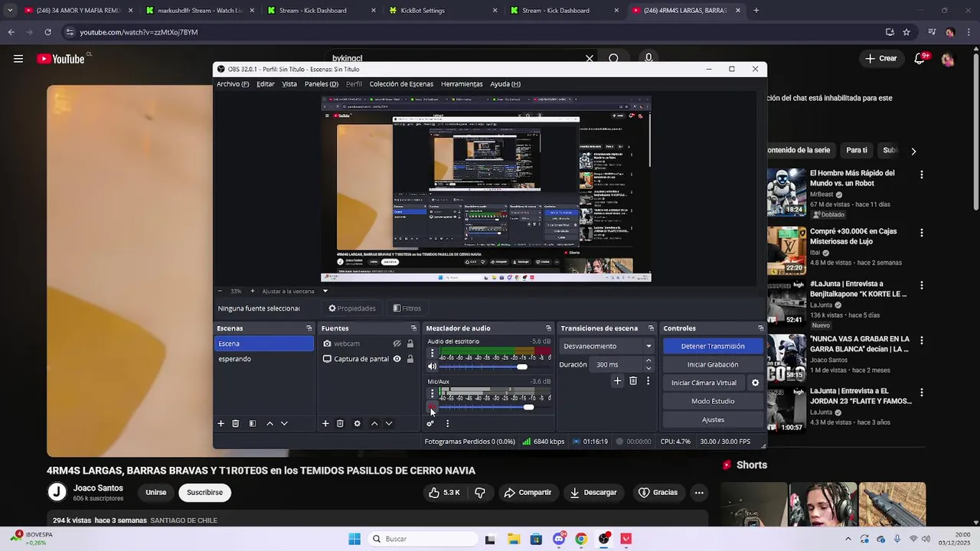Toggle Mic/Aux mute button

(432, 407)
